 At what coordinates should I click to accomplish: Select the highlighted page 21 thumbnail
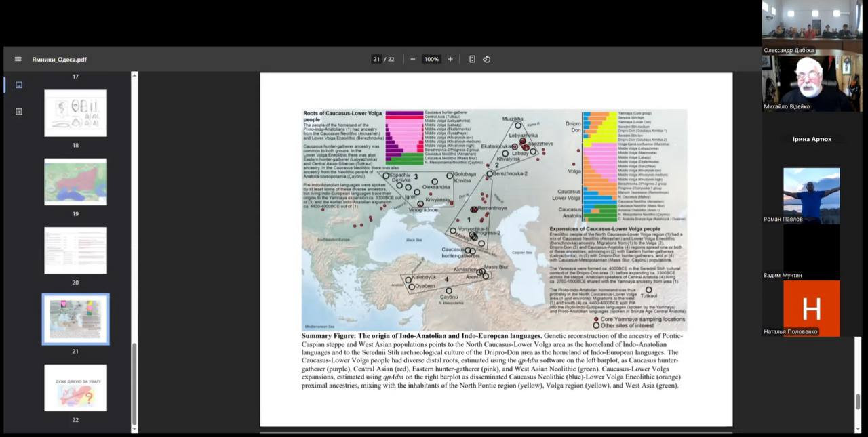coord(75,319)
